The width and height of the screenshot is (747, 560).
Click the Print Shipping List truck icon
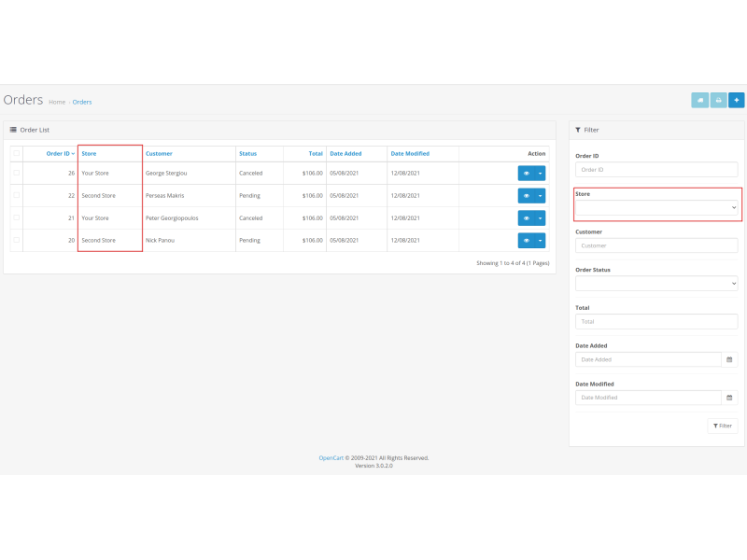point(699,100)
